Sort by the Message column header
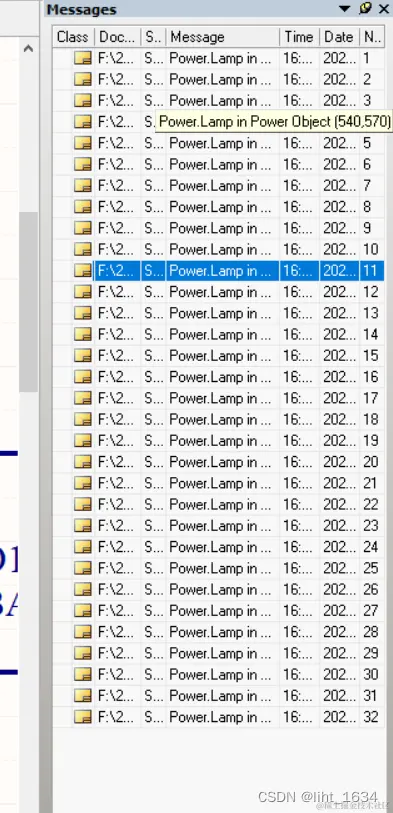The height and width of the screenshot is (813, 393). (x=222, y=37)
